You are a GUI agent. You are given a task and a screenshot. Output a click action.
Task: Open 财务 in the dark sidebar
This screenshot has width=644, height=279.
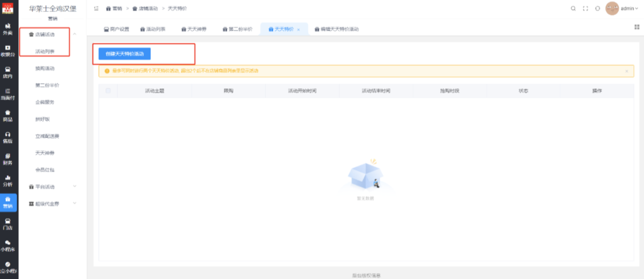[x=8, y=159]
